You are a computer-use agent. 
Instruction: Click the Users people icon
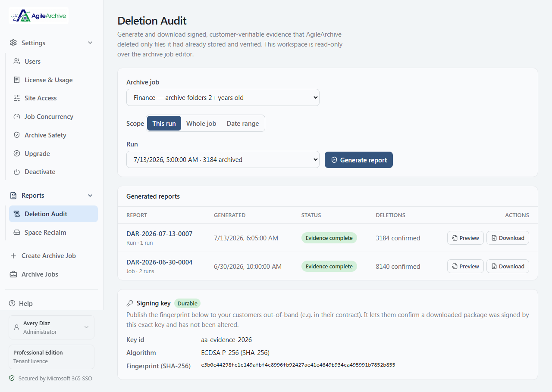17,62
